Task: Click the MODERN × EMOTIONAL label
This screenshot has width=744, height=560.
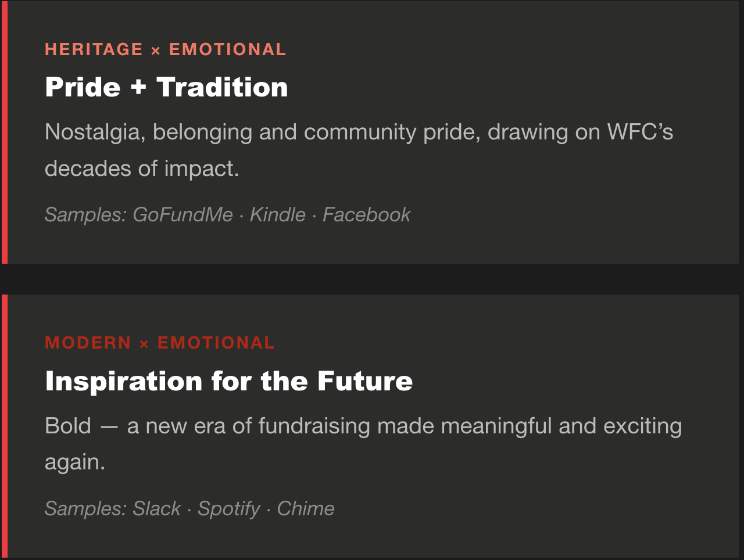Action: click(x=159, y=343)
